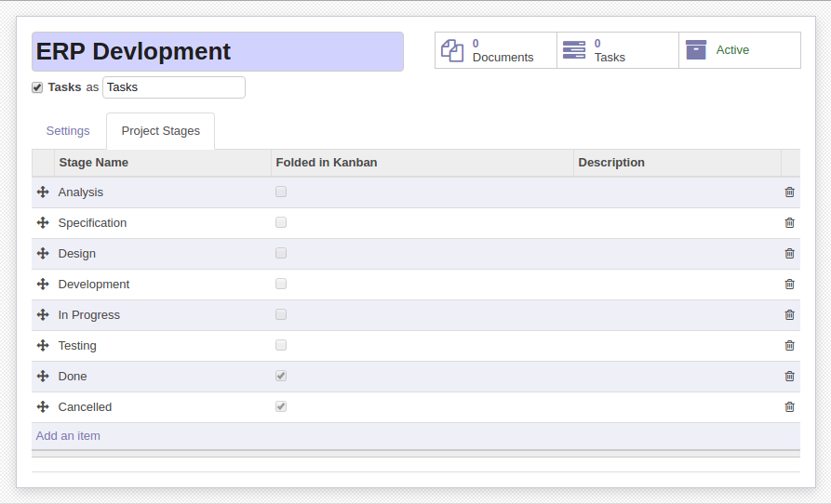Click the Tasks label input field

tap(174, 87)
